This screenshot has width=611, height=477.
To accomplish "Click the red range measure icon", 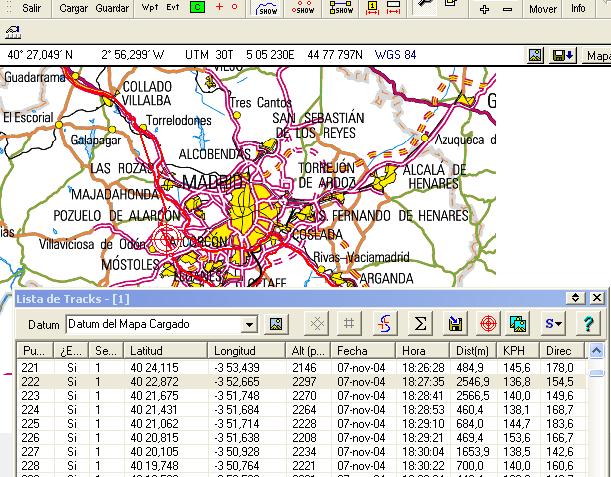I will [x=393, y=8].
